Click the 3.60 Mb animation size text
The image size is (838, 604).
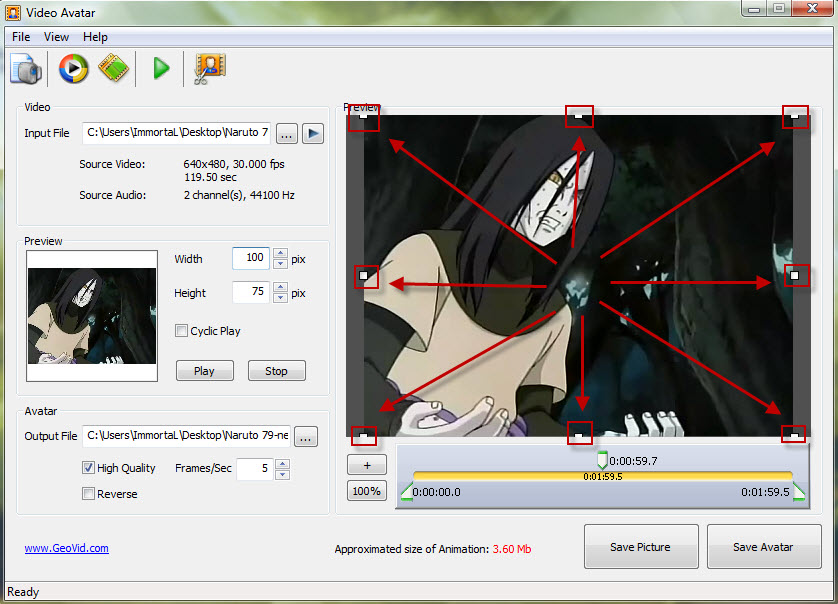coord(512,549)
